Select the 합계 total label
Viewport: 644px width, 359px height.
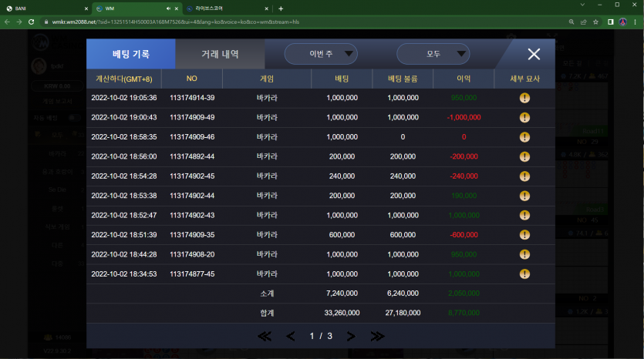point(267,313)
